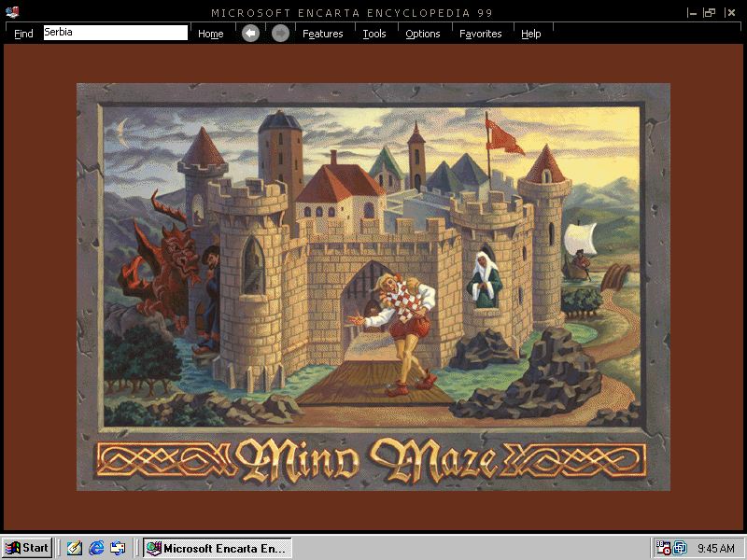
Task: Click the Find search field containing Serbia
Action: (x=115, y=33)
